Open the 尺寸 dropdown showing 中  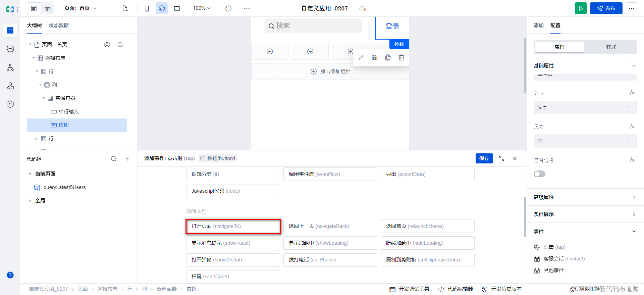click(585, 141)
